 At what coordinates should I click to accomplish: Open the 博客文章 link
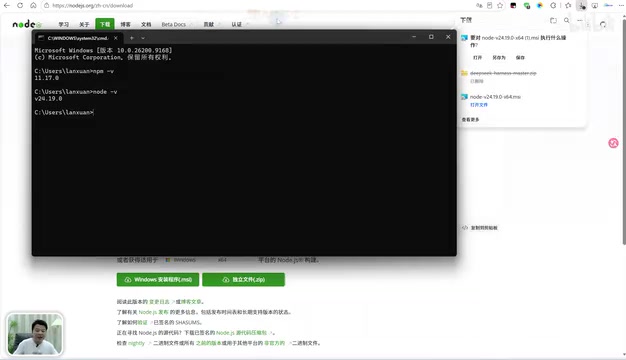coord(191,302)
